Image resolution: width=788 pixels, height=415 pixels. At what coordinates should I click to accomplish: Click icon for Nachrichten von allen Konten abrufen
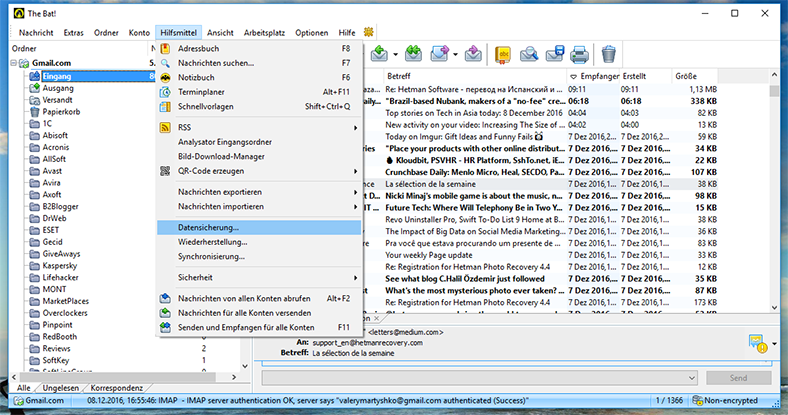click(165, 298)
